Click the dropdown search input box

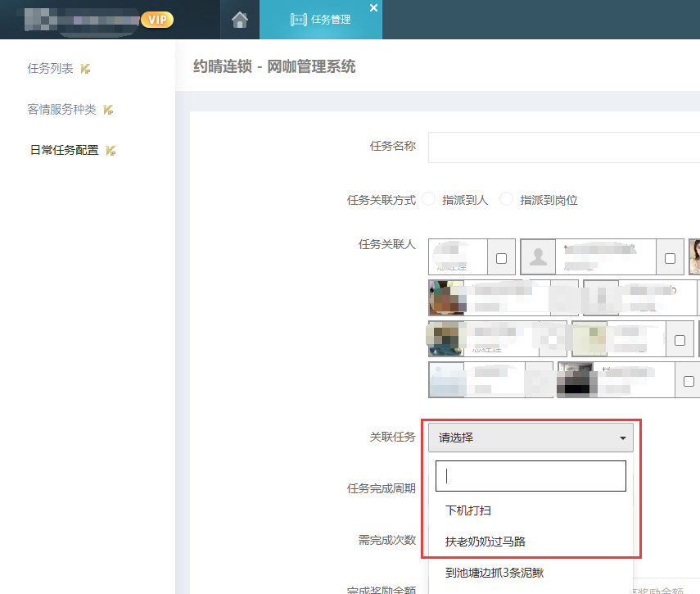click(x=531, y=476)
